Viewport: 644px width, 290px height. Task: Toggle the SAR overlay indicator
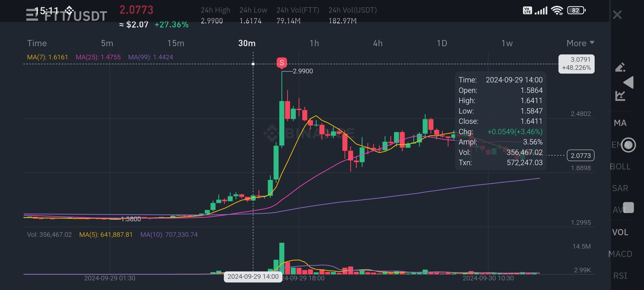620,188
